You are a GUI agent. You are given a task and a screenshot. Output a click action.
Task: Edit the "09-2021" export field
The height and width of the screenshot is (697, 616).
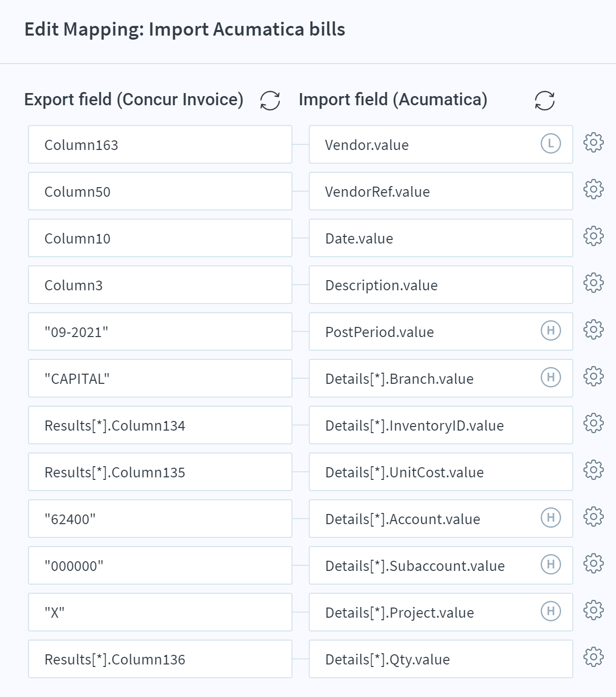(x=160, y=331)
